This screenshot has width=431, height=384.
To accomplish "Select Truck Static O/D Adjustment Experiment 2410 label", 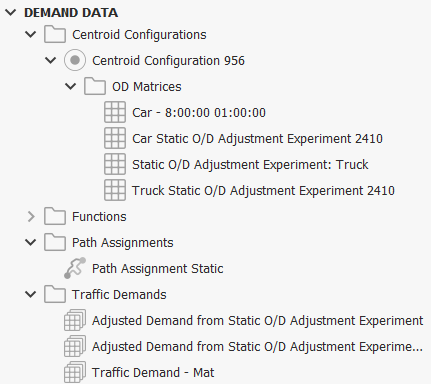I will pos(263,190).
